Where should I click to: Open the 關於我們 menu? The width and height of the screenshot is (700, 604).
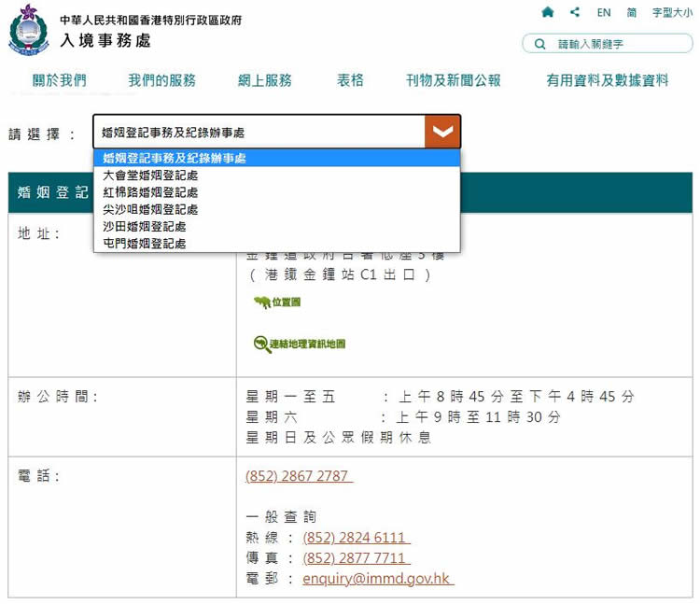tap(60, 80)
